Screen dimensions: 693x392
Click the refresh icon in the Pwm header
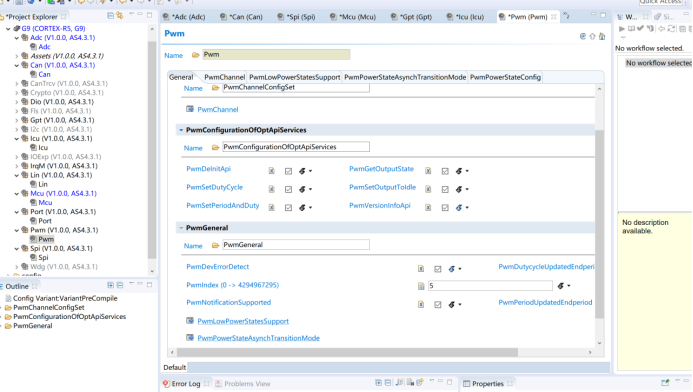tap(583, 36)
